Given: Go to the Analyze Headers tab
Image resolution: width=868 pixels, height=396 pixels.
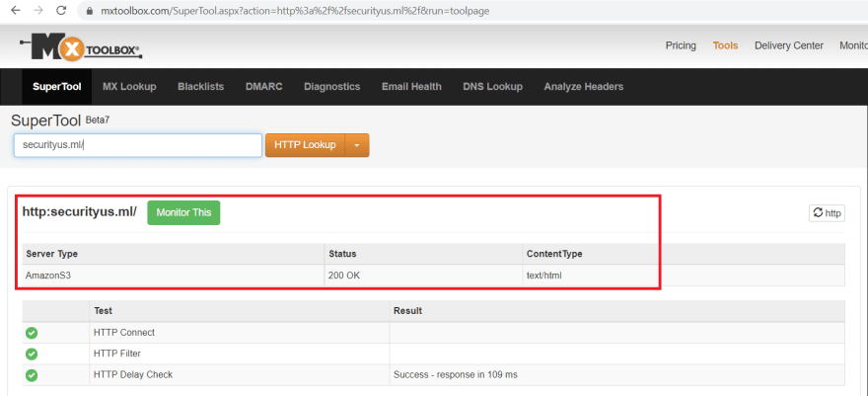Looking at the screenshot, I should pyautogui.click(x=584, y=86).
